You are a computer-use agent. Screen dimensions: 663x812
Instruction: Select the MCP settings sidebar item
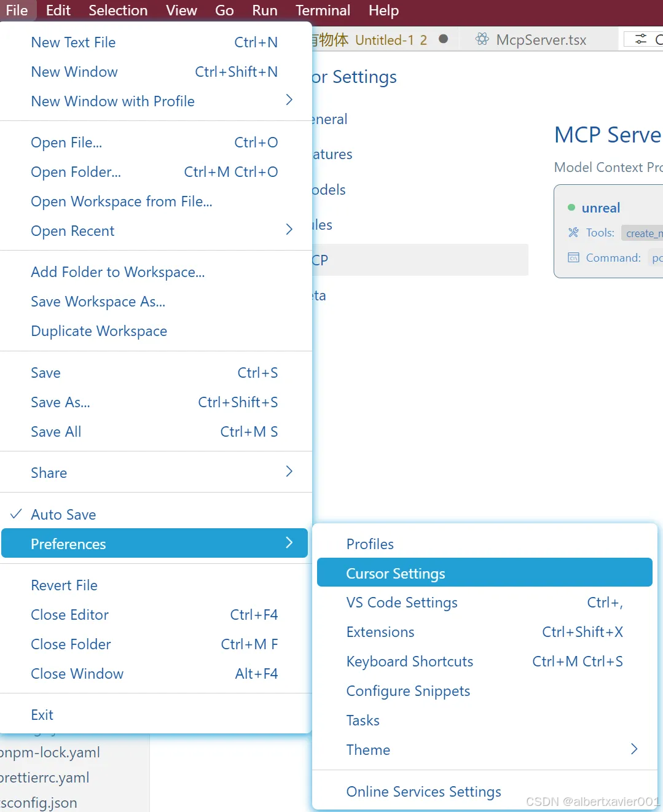click(420, 260)
